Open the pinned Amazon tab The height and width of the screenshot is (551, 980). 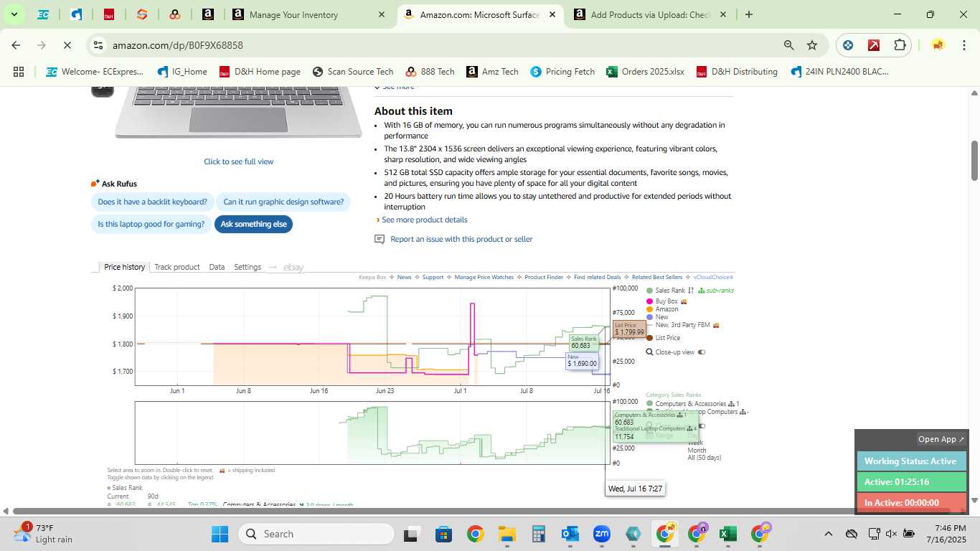[208, 14]
